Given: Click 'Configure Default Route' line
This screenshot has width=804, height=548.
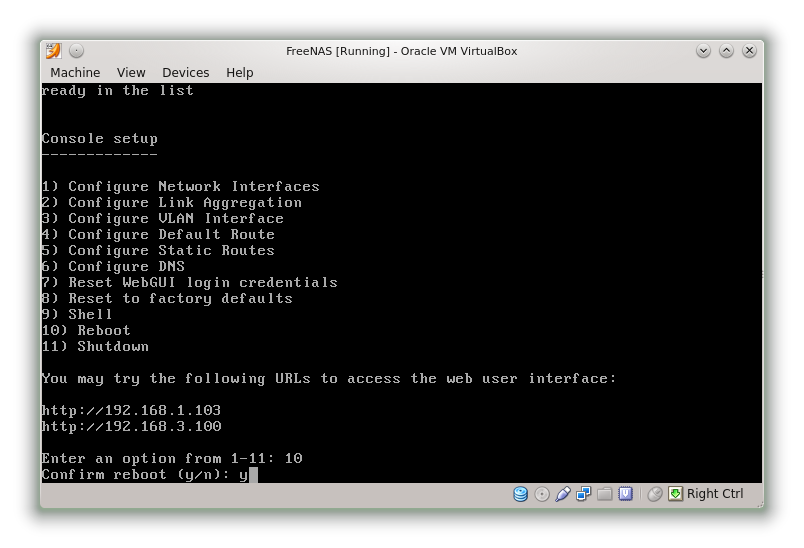Looking at the screenshot, I should tap(158, 234).
